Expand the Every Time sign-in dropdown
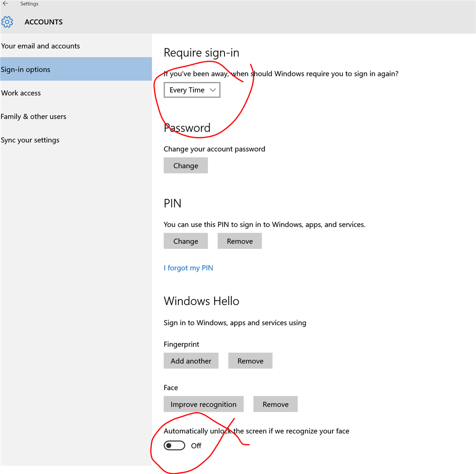 (x=192, y=90)
